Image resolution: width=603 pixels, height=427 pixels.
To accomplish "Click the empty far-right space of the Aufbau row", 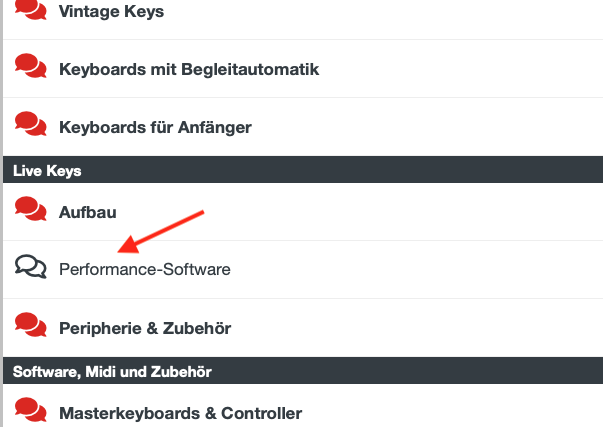I will (500, 212).
